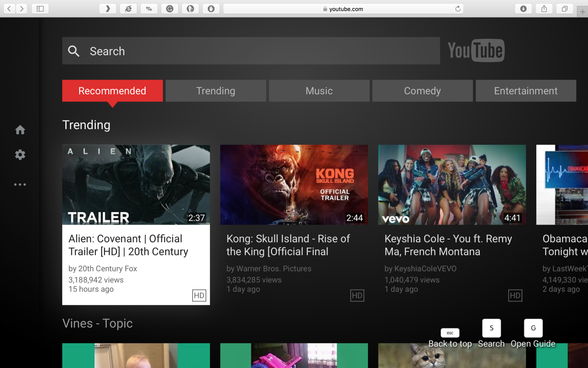Image resolution: width=588 pixels, height=368 pixels.
Task: Click the browser forward navigation arrow
Action: point(21,8)
